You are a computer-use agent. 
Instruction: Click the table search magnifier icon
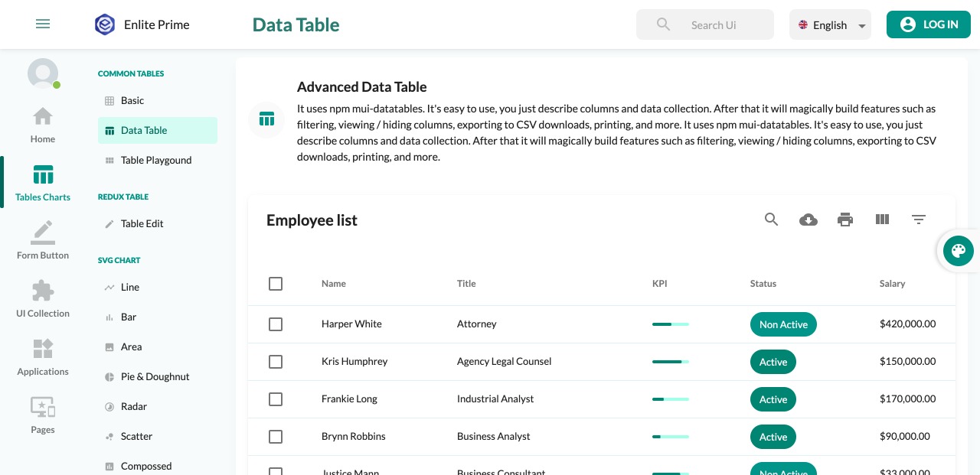771,220
